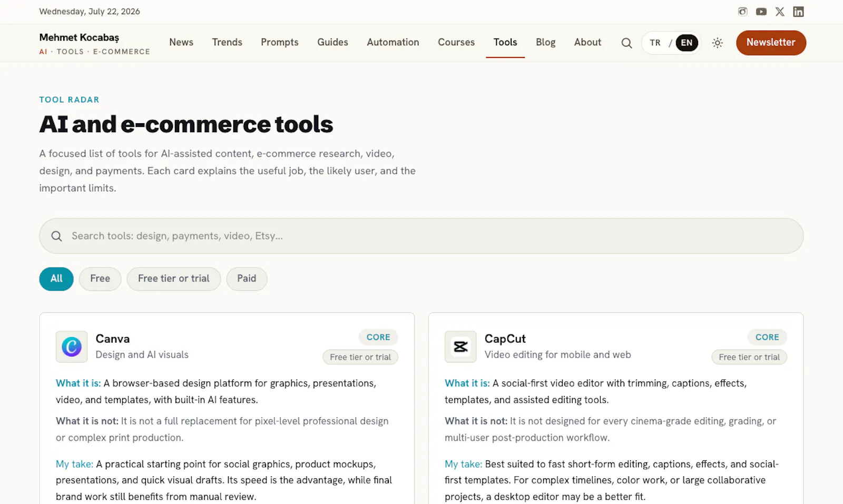This screenshot has width=843, height=504.
Task: Click 'Design and AI visuals' subtitle
Action: (142, 355)
